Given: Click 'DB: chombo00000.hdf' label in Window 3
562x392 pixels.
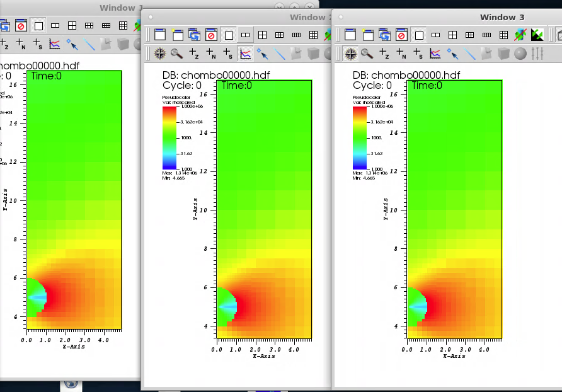Looking at the screenshot, I should [x=406, y=75].
